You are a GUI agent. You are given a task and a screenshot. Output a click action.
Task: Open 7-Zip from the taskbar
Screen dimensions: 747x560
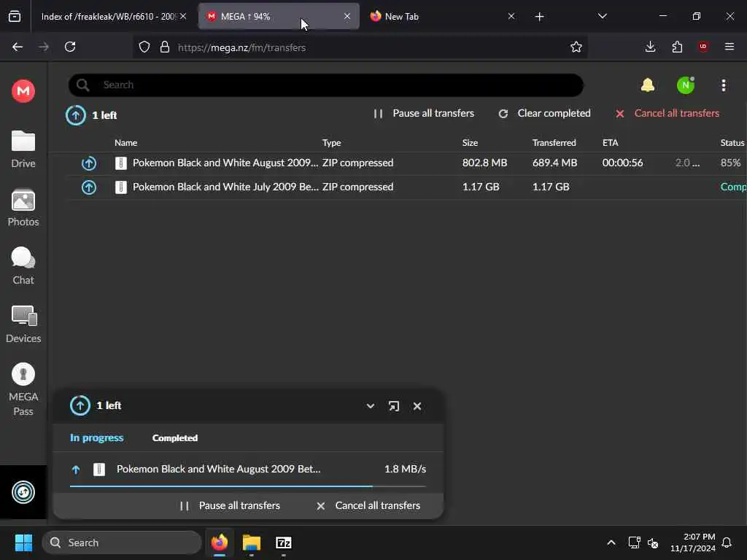(284, 542)
